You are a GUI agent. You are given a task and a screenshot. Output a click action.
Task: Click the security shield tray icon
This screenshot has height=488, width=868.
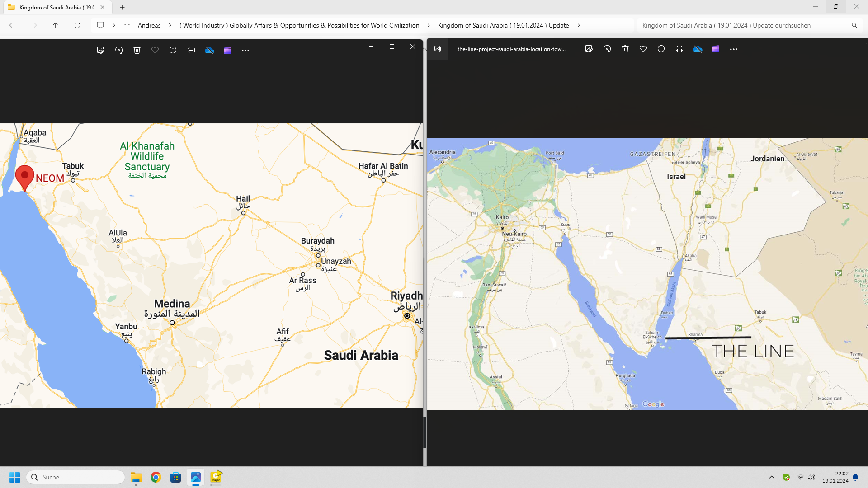pyautogui.click(x=786, y=477)
